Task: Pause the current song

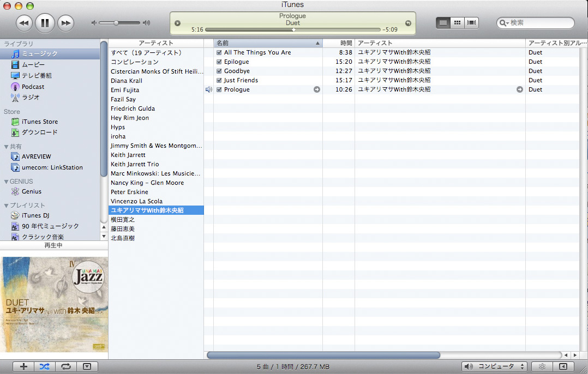Action: pyautogui.click(x=45, y=23)
